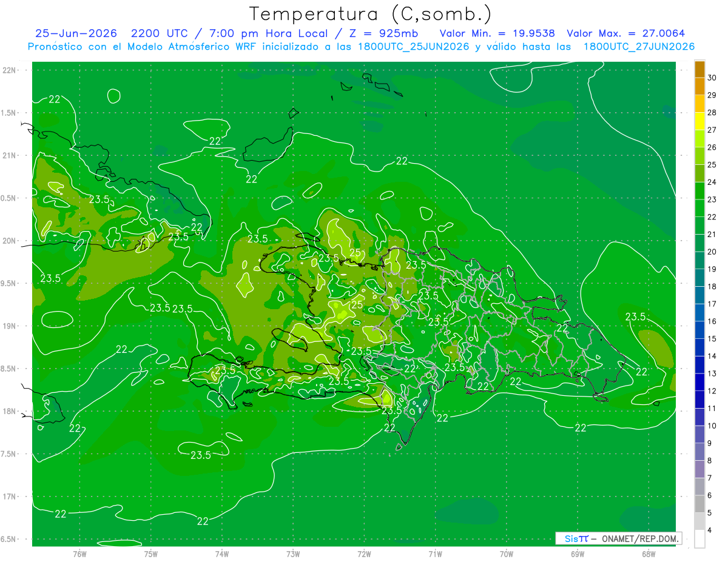The image size is (728, 562).
Task: Click the "24" label on the color scale
Action: [712, 182]
